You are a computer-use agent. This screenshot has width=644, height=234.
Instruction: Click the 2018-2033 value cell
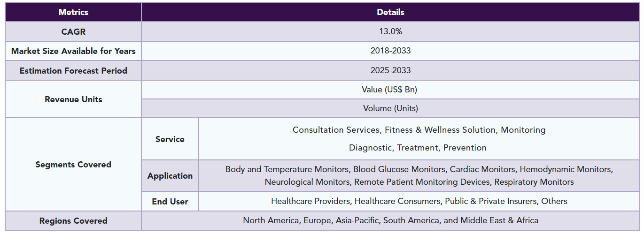tap(390, 51)
